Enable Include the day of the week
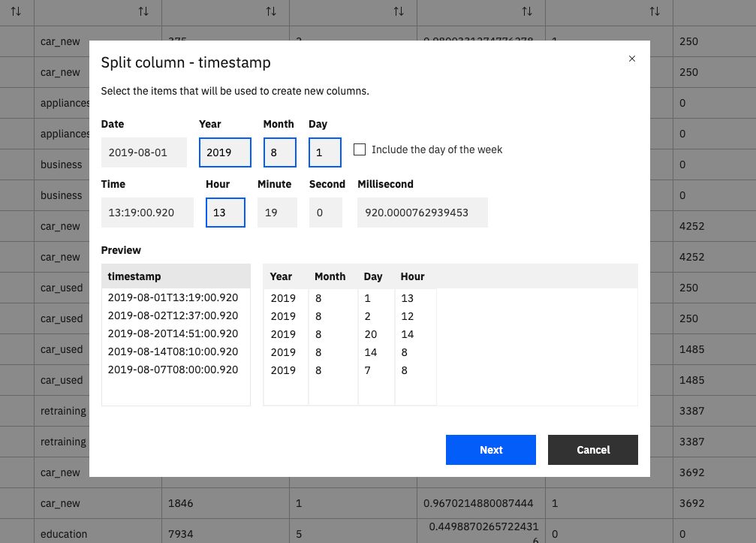The image size is (756, 543). (x=359, y=149)
